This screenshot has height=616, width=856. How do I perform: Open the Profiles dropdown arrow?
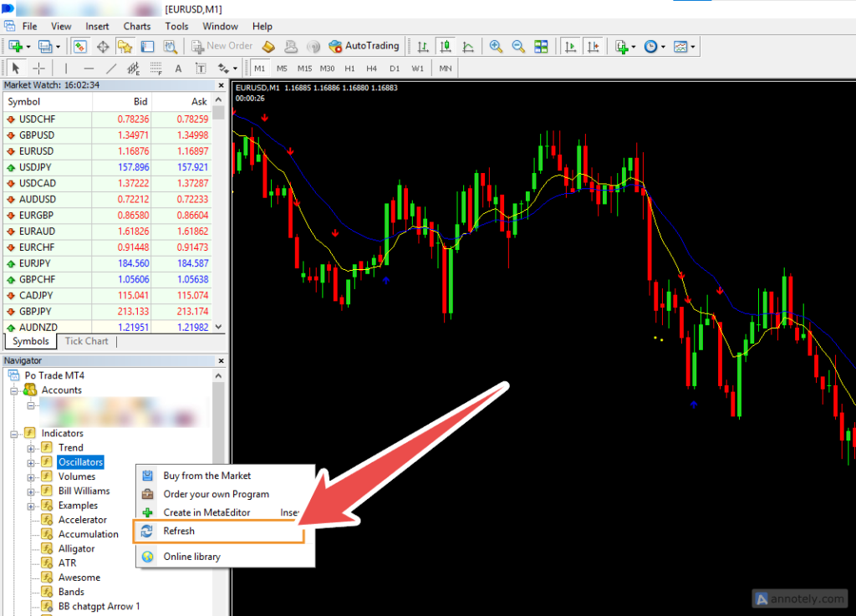pyautogui.click(x=58, y=47)
